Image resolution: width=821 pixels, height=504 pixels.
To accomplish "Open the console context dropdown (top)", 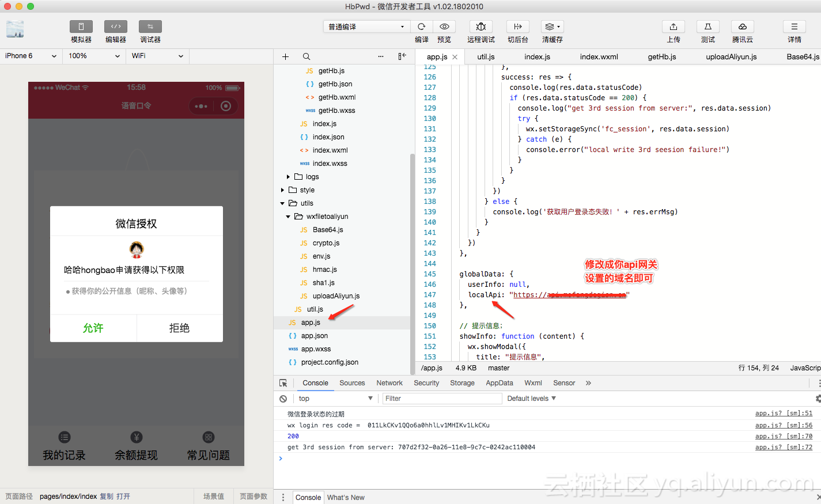I will coord(336,399).
